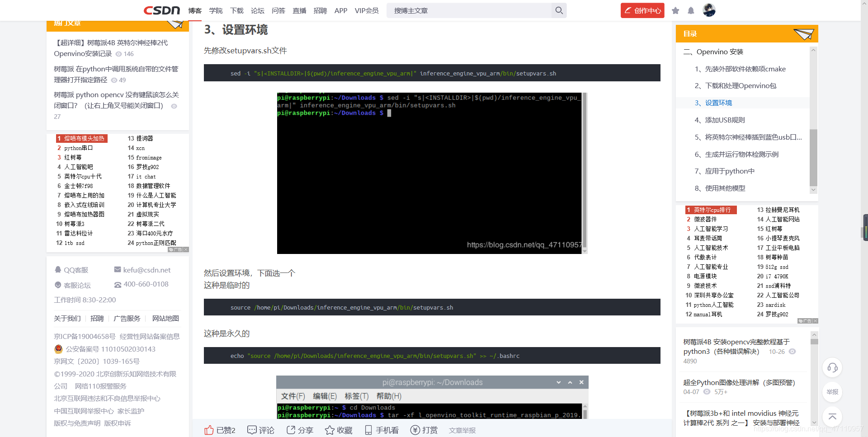The height and width of the screenshot is (437, 868).
Task: Open 广告服务 footer link
Action: [x=127, y=318]
